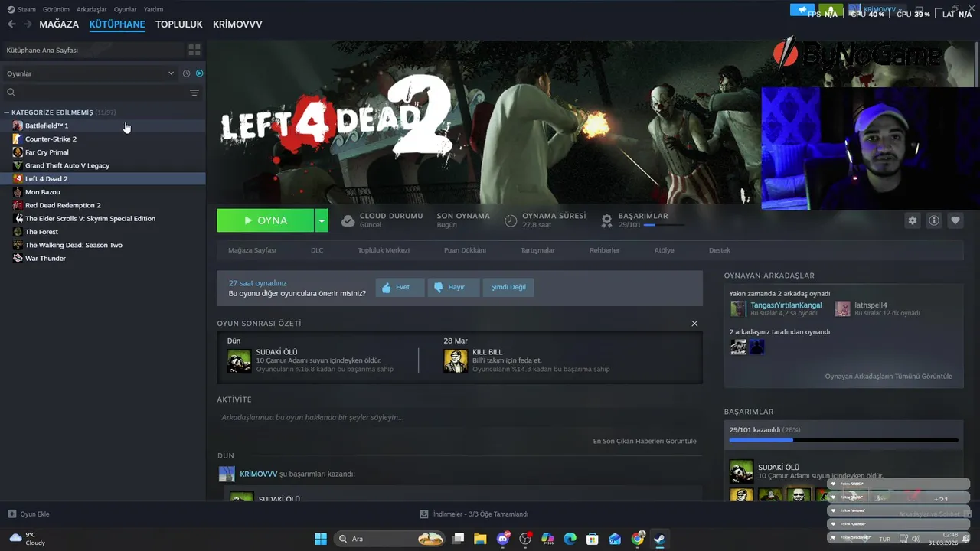Open TangasıYırtılanKangal friend avatar

coord(738,308)
